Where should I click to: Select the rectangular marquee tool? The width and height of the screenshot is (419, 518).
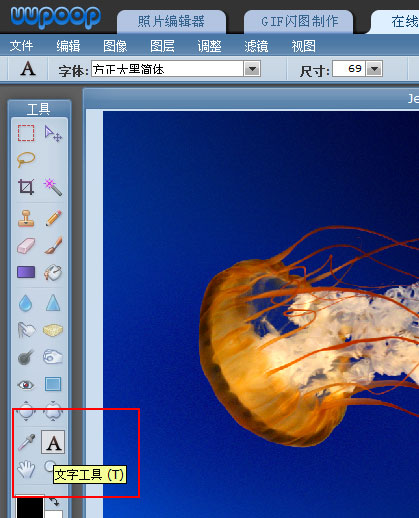coord(26,133)
